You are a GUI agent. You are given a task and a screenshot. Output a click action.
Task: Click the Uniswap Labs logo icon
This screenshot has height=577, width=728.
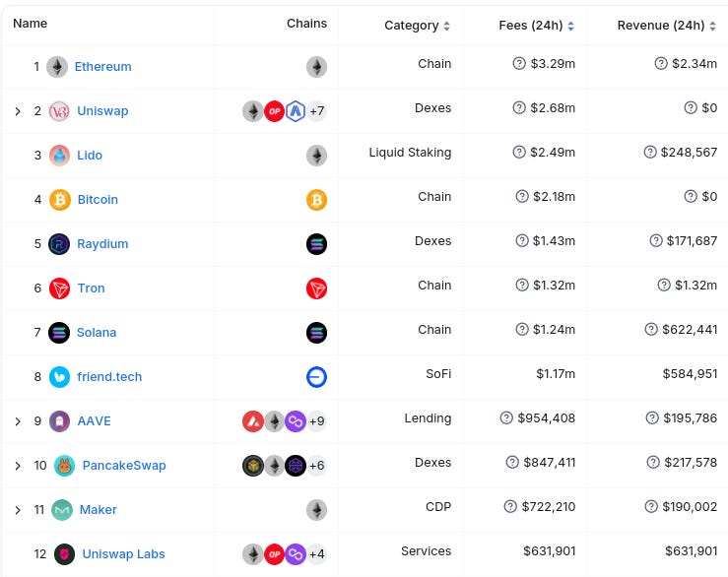pos(65,554)
